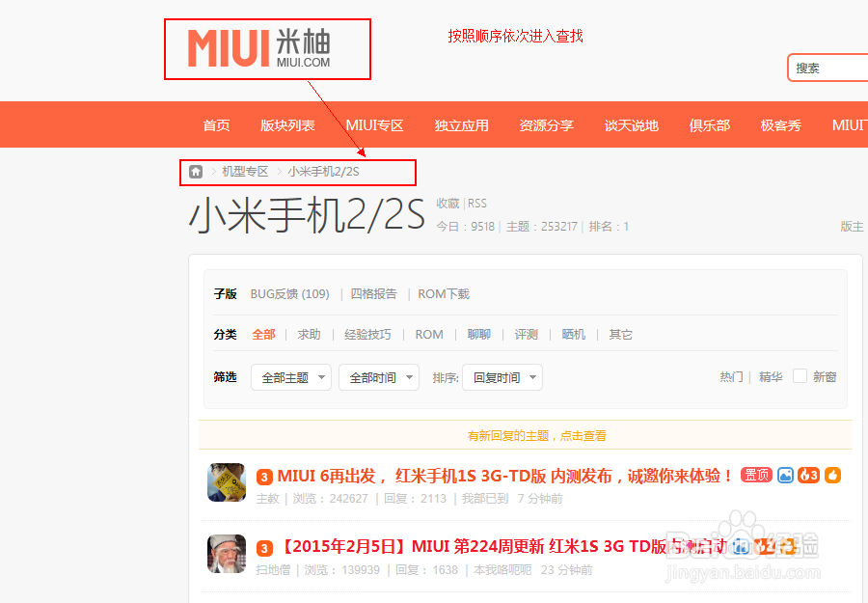
Task: Open the BUG反馈 (109) sub-forum
Action: (x=289, y=294)
